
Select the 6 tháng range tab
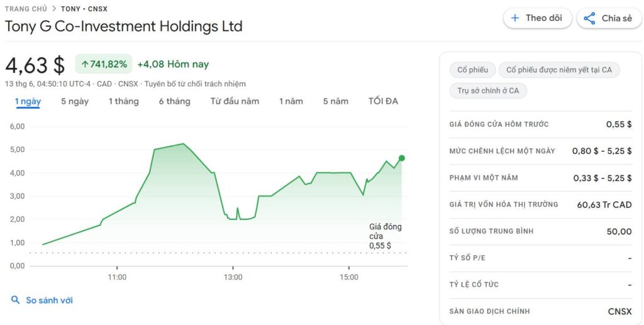point(175,101)
